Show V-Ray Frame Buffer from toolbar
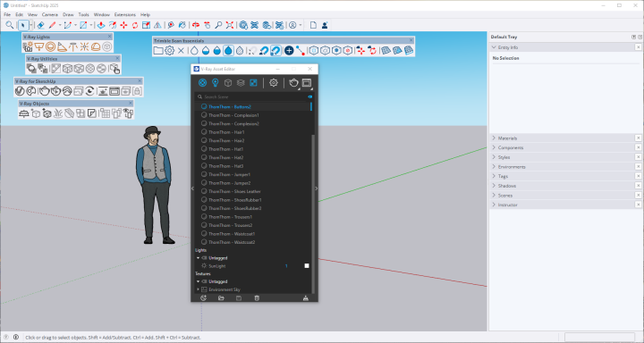Viewport: 644px width, 343px height. 114,91
